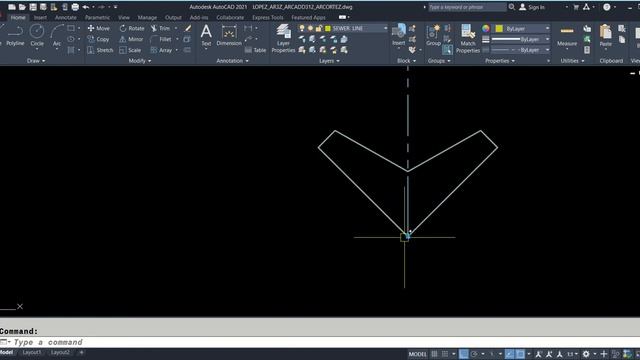Open Layer Properties manager
The image size is (640, 360).
[283, 38]
